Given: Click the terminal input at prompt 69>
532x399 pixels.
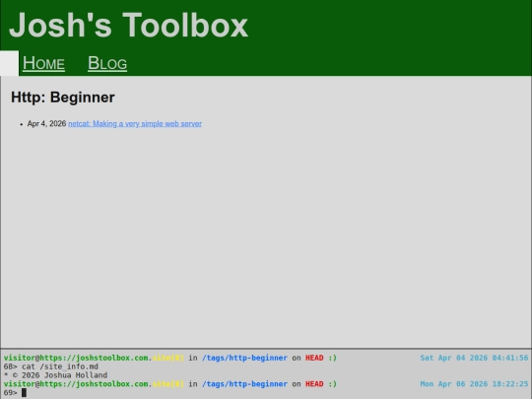Looking at the screenshot, I should coord(24,392).
